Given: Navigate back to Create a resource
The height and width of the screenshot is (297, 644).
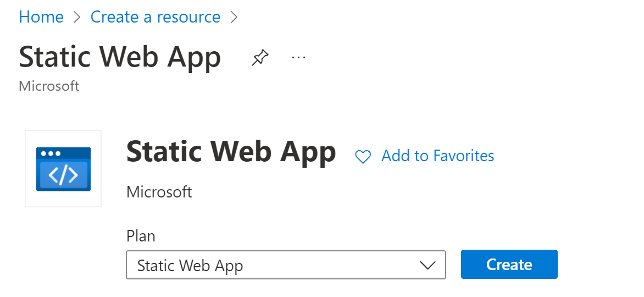Looking at the screenshot, I should tap(156, 17).
